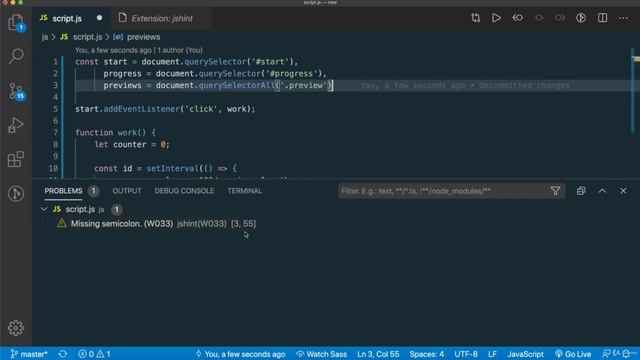Image resolution: width=640 pixels, height=360 pixels.
Task: Open the Search view in activity bar
Action: pos(16,56)
